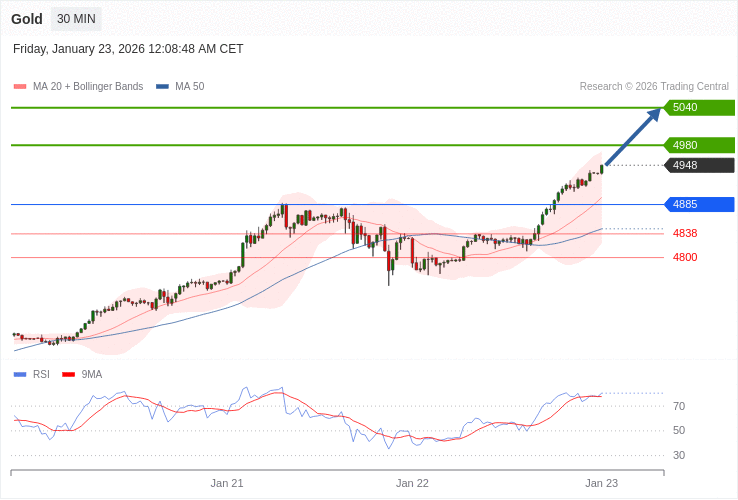
Task: Select the Jan 22 date axis label
Action: [x=412, y=483]
